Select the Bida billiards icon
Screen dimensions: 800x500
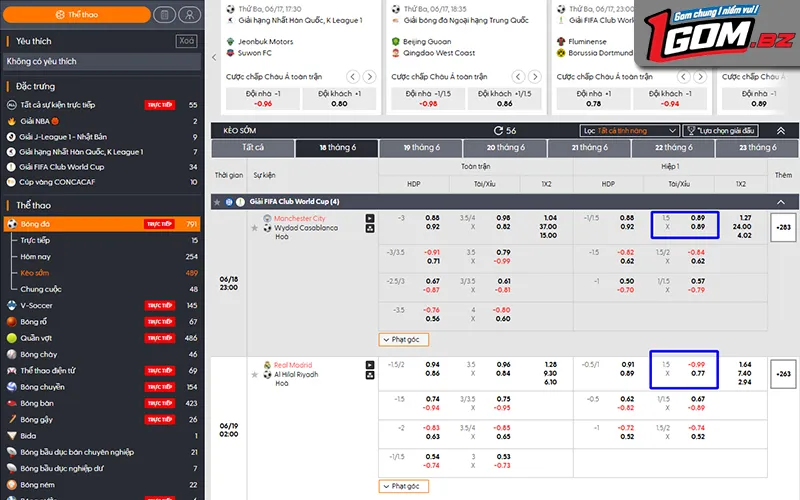(x=12, y=436)
